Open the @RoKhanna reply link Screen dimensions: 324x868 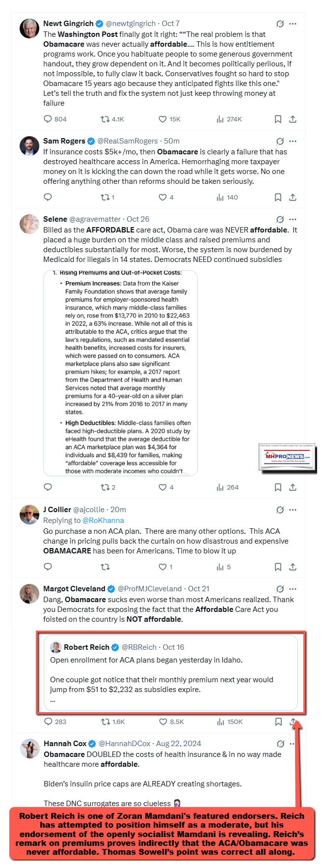click(103, 521)
